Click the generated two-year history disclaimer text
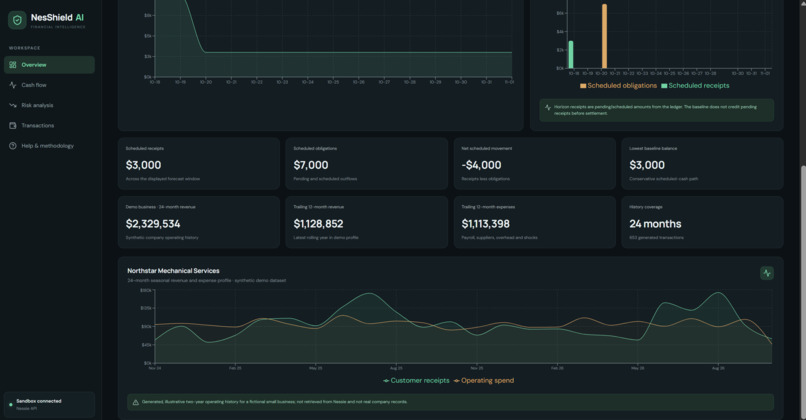The height and width of the screenshot is (420, 806). click(274, 402)
